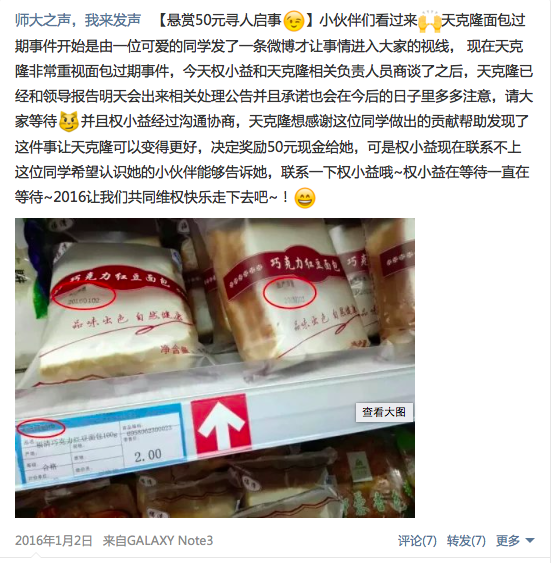Screen dimensions: 556x563
Task: Click the smirking cat emoji after 家等待
Action: [x=68, y=122]
